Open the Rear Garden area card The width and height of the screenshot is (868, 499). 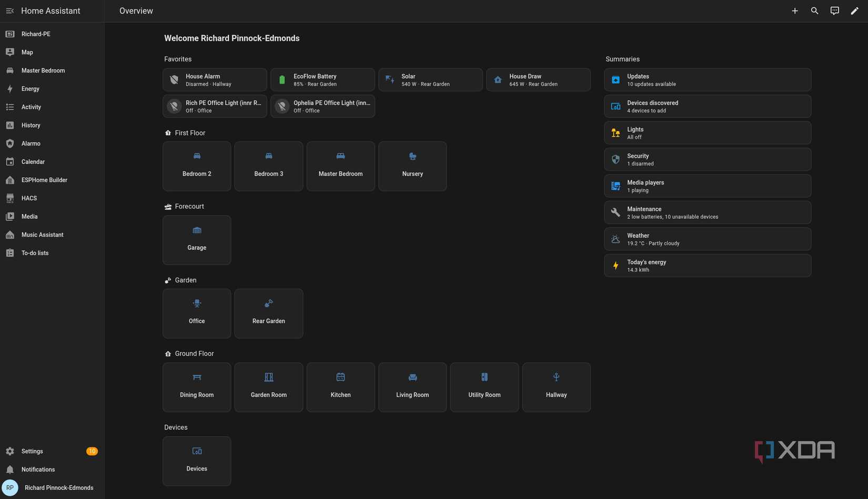(269, 313)
